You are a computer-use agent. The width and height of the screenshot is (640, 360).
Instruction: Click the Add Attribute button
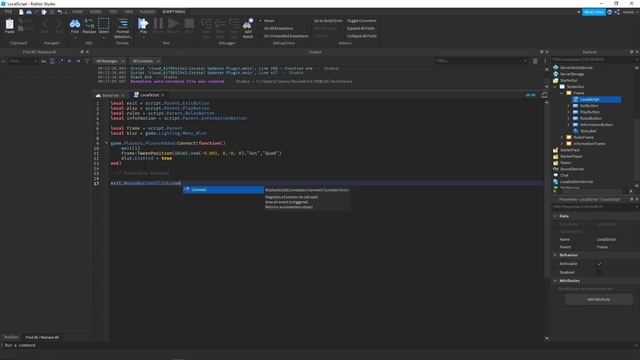point(598,299)
